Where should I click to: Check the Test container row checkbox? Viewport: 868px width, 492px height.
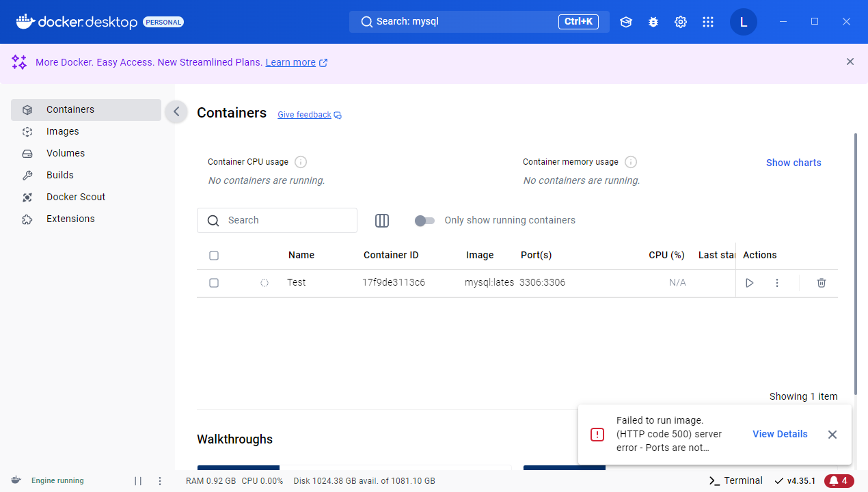(214, 283)
